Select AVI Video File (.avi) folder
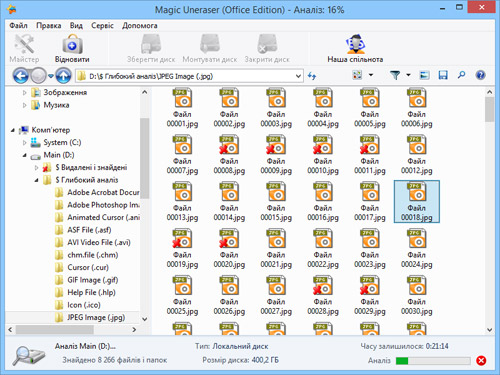This screenshot has height=375, width=500. 98,242
